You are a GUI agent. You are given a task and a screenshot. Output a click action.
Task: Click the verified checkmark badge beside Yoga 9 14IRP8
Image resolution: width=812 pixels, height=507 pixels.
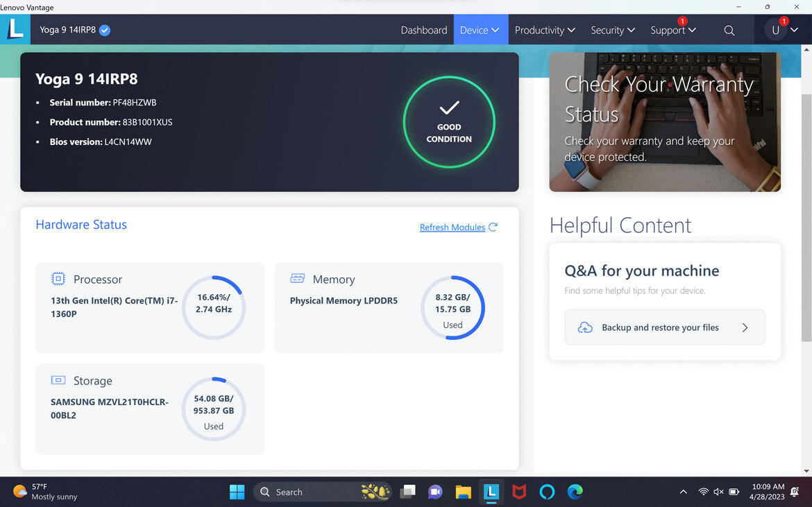105,30
